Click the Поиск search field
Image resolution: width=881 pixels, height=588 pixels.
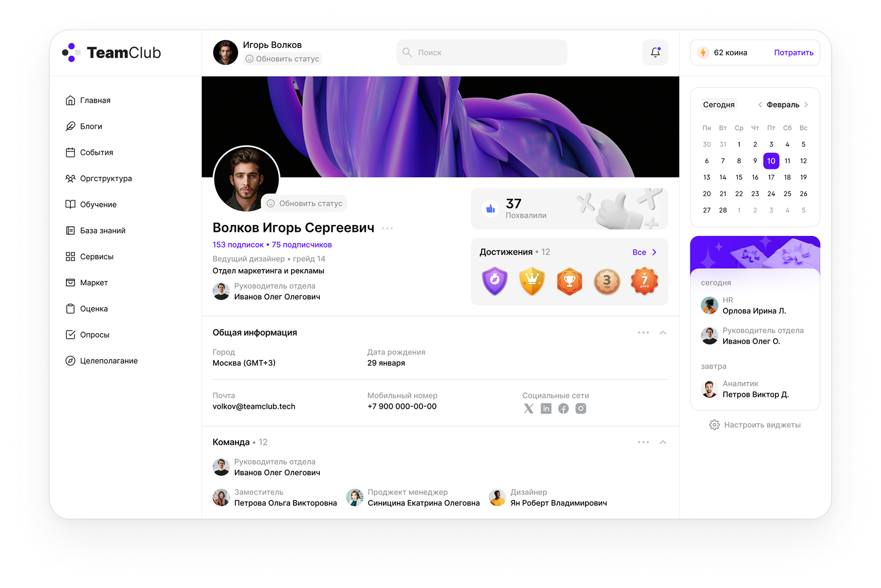(x=482, y=52)
